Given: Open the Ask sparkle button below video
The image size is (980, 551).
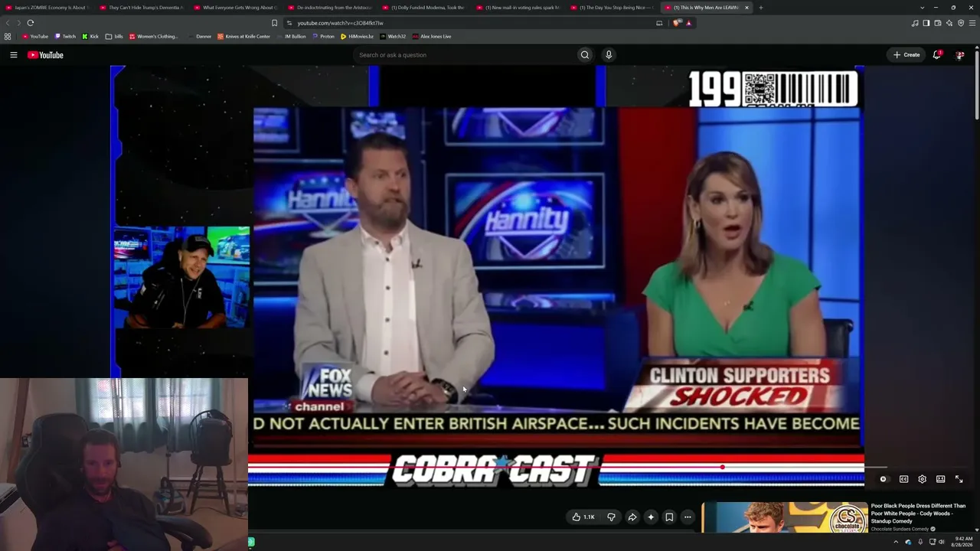Looking at the screenshot, I should click(651, 517).
